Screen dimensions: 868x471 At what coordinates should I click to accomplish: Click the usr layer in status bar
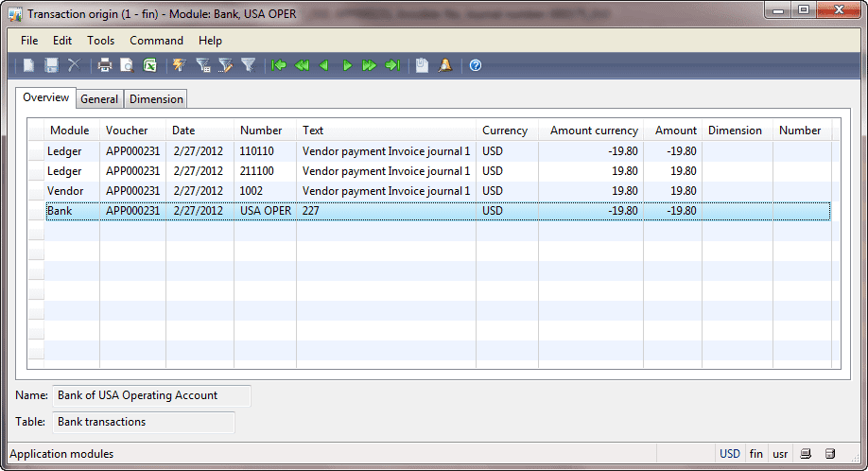pyautogui.click(x=780, y=454)
